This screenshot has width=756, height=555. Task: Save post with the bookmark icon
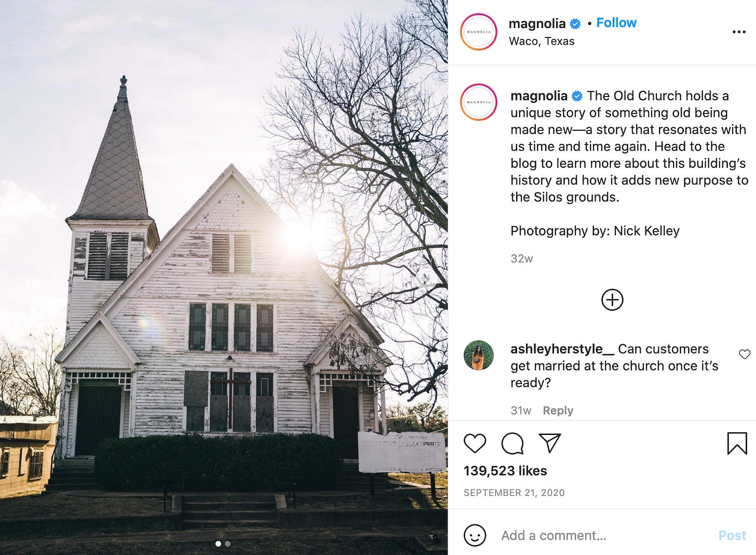[x=737, y=443]
